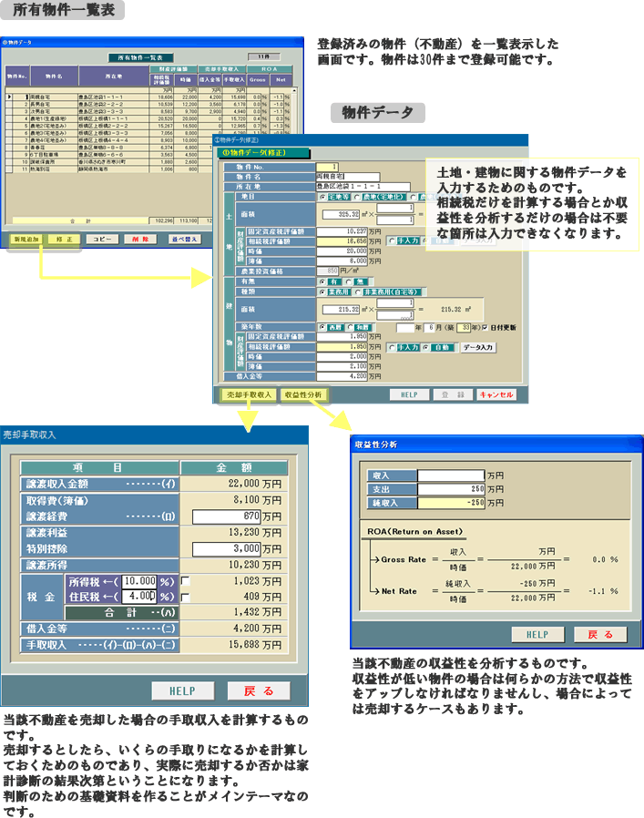Select row 3 次男自宅 in property list
The image size is (644, 818).
(x=148, y=112)
